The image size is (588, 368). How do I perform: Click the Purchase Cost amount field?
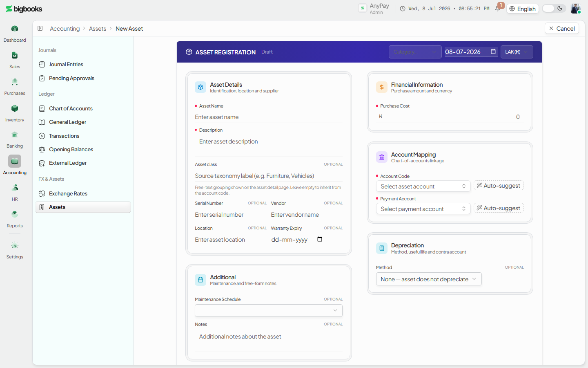click(450, 117)
